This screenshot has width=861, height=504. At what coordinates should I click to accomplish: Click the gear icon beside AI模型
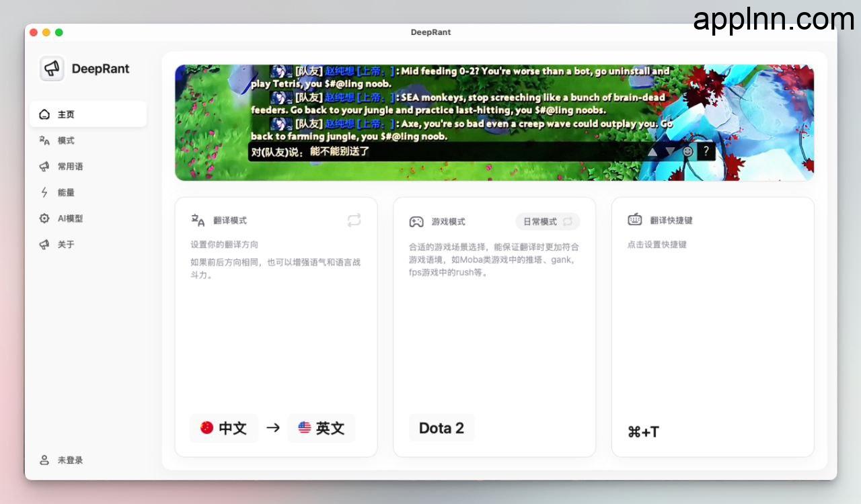pyautogui.click(x=44, y=218)
